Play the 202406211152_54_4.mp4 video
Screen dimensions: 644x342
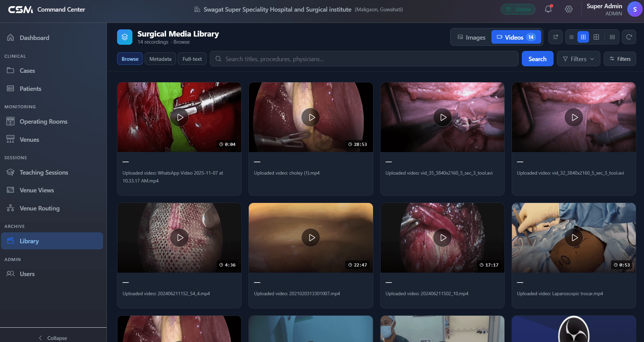point(180,237)
